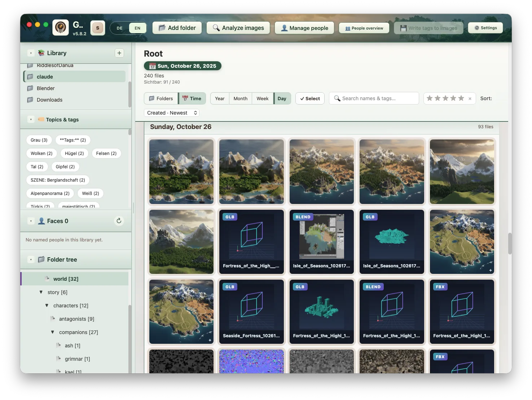Toggle the SZENE: Berglandschaft (2) tag
The width and height of the screenshot is (532, 400).
(x=58, y=180)
